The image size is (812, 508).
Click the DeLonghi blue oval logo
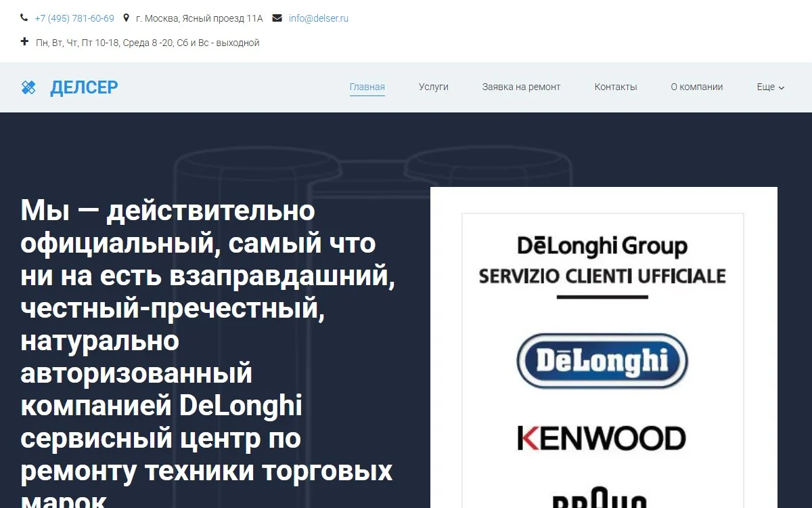(602, 360)
